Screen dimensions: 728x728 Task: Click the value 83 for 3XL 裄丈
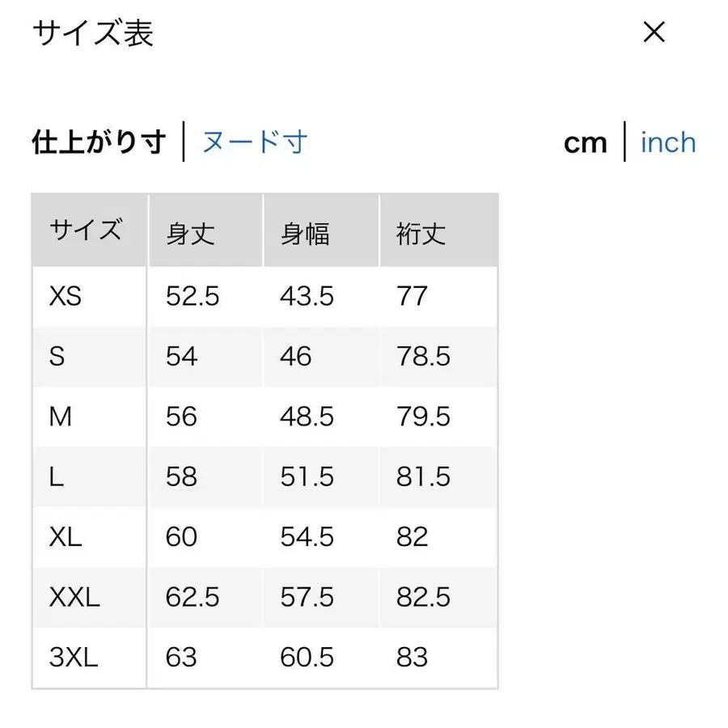tap(413, 657)
